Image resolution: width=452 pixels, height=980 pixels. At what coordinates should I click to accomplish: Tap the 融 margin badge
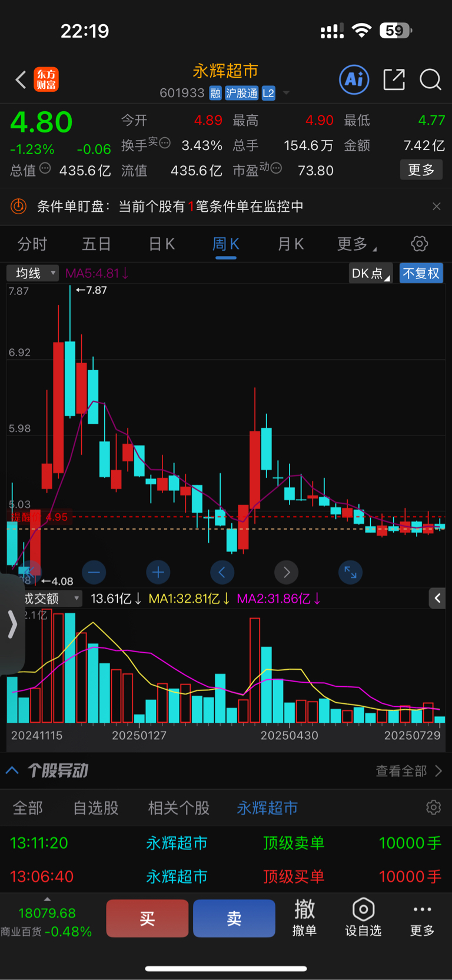pyautogui.click(x=215, y=93)
